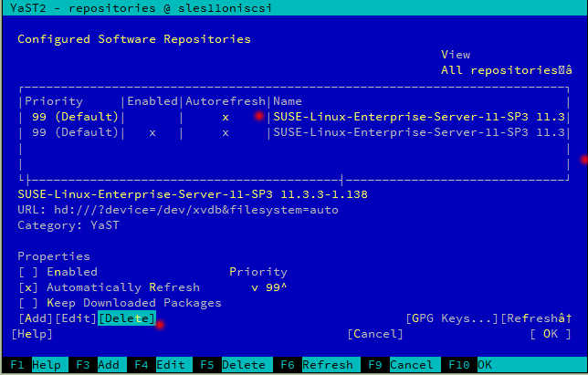
Task: Open the [Refresh] menu button
Action: point(536,318)
